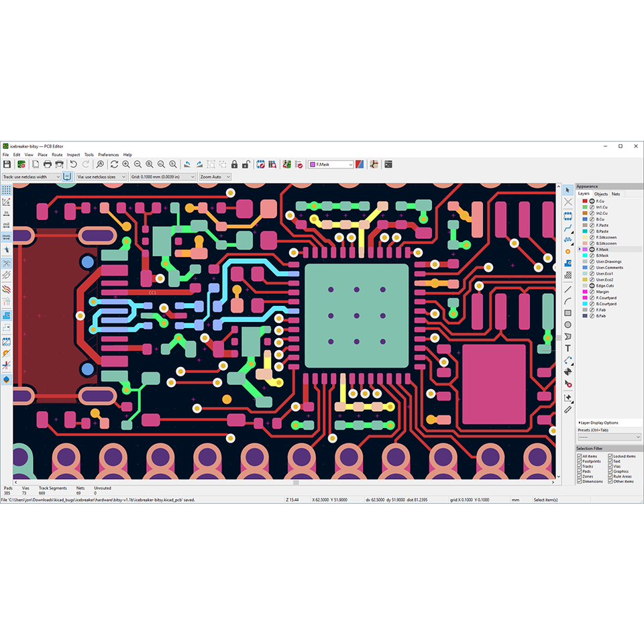The image size is (644, 644).
Task: Select the arrow selection tool
Action: [x=568, y=190]
